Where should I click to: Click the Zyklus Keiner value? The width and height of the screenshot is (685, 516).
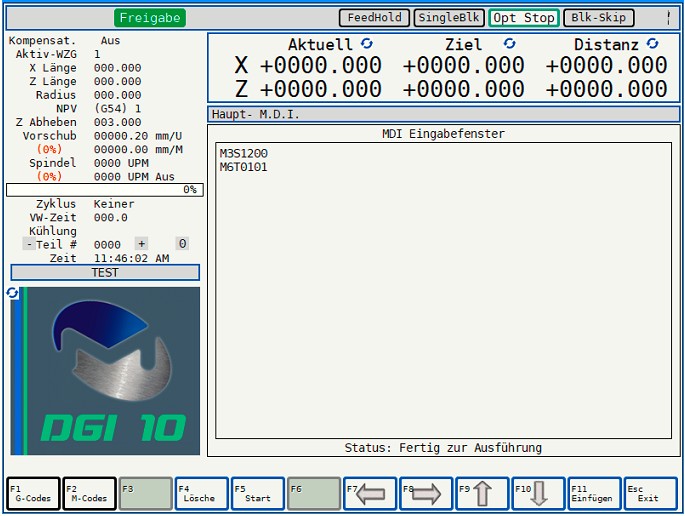coord(114,204)
